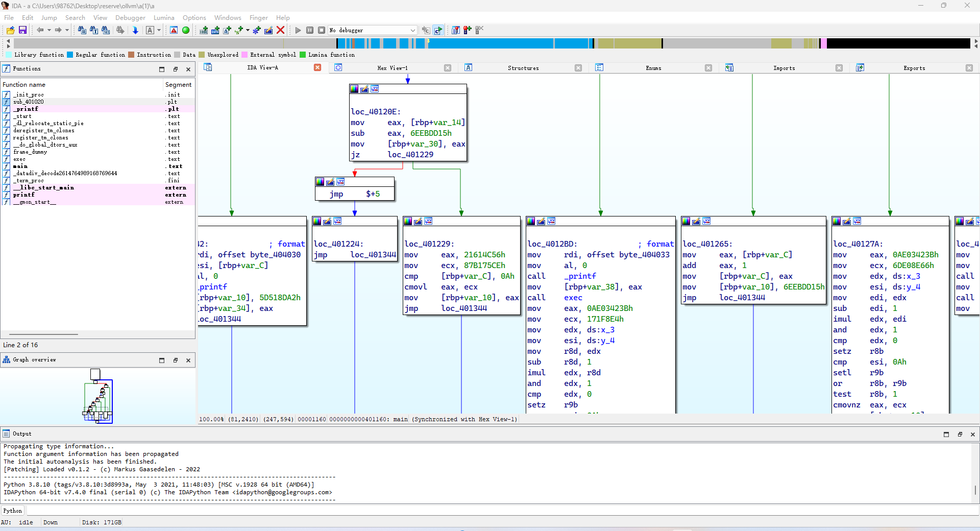The image size is (980, 531).
Task: Expand the back navigation history arrow
Action: tap(49, 30)
